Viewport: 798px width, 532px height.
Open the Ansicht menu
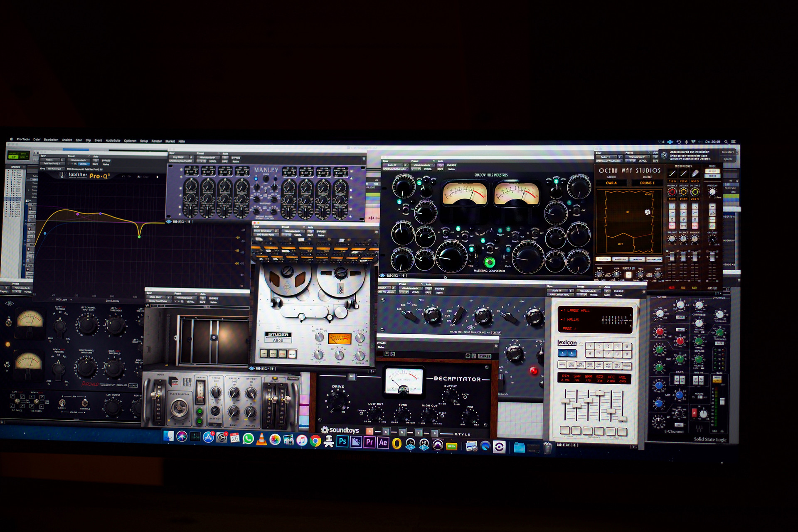(x=67, y=140)
